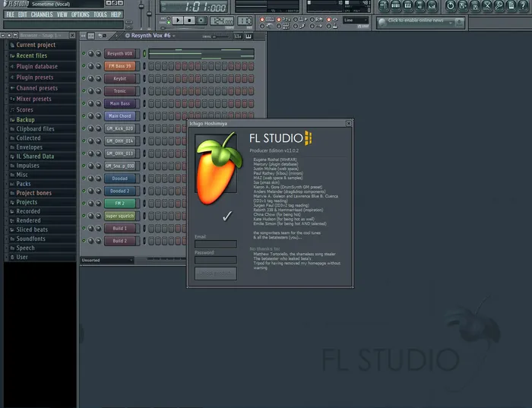Click the graph editor icon in channel rack
Screen dimensions: 532x408
pyautogui.click(x=238, y=36)
